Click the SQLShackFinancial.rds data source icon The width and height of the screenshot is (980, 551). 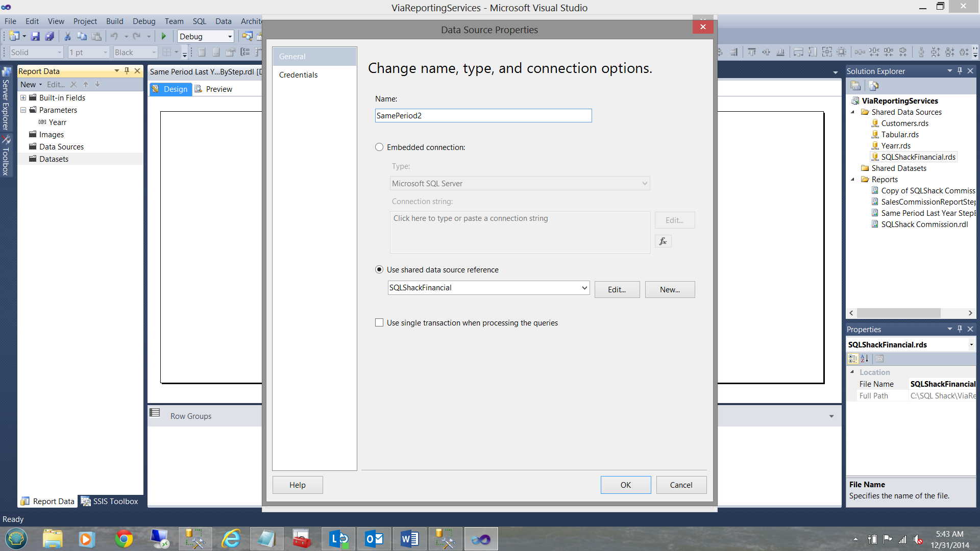click(x=875, y=157)
